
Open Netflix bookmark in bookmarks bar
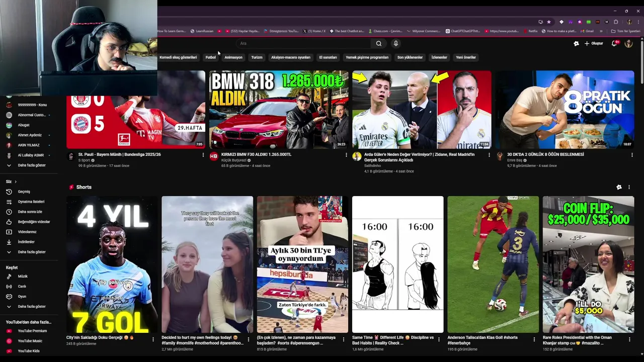(x=530, y=31)
